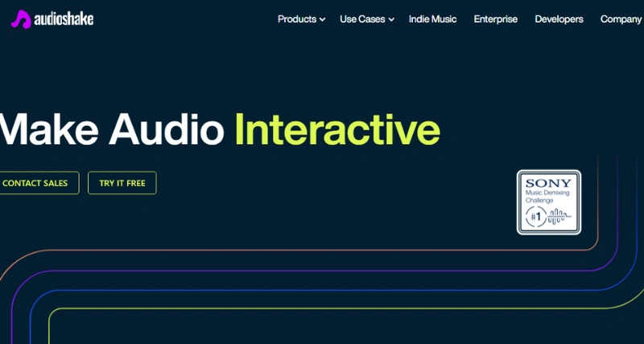The image size is (644, 344).
Task: Click the purple curved line graphic
Action: pos(322,271)
